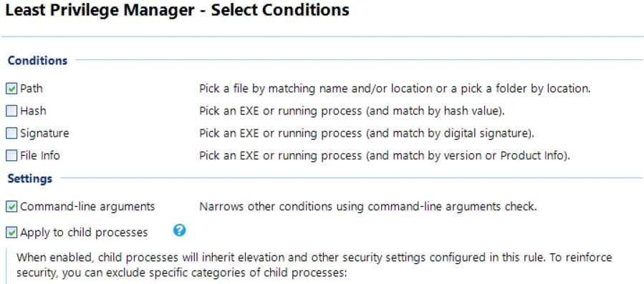
Task: Click the File Info label
Action: click(x=40, y=156)
